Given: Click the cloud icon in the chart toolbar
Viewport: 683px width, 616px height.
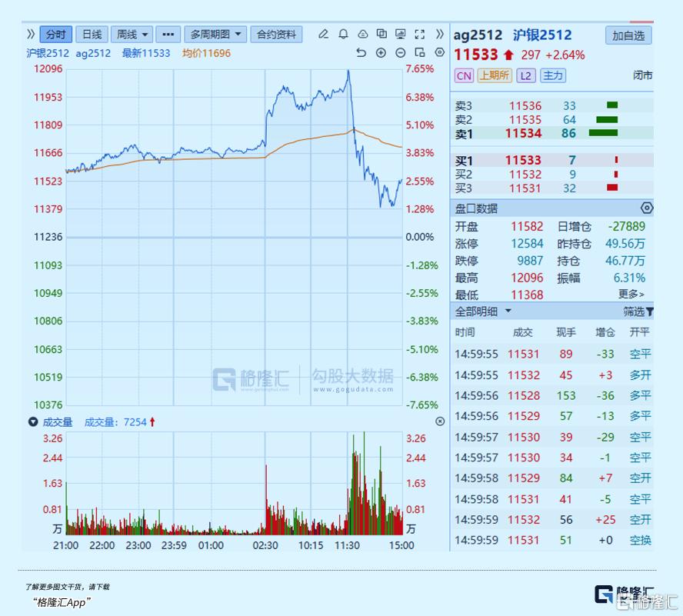Looking at the screenshot, I should 363,34.
